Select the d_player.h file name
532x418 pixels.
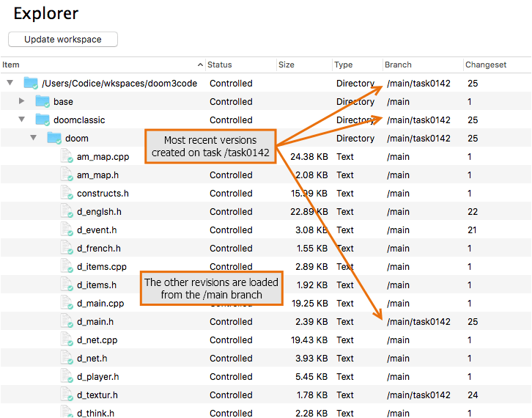(97, 377)
